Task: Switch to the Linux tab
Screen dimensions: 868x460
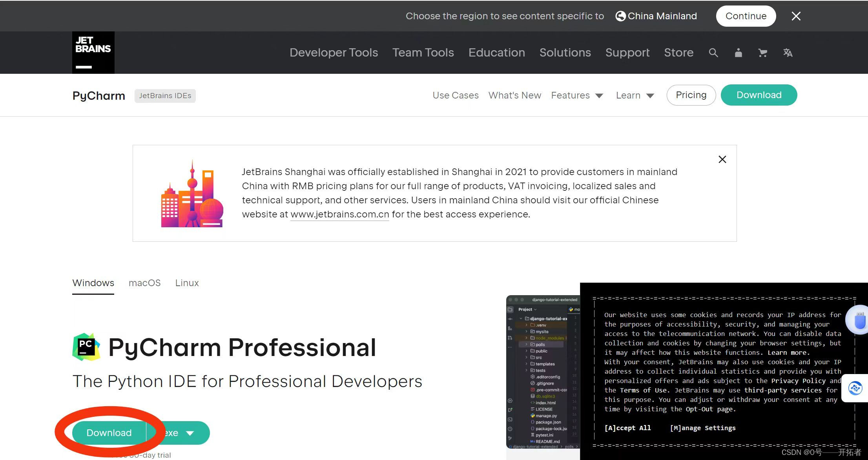Action: 187,283
